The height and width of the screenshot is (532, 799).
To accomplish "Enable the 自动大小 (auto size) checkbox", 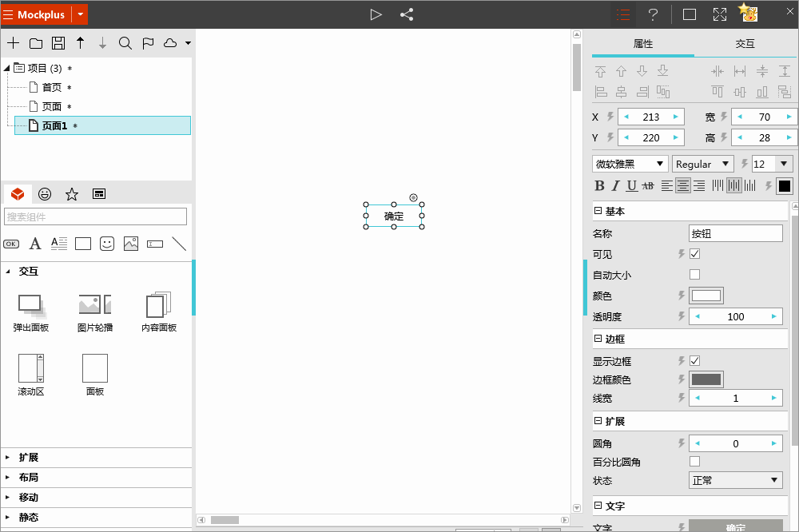I will tap(694, 275).
